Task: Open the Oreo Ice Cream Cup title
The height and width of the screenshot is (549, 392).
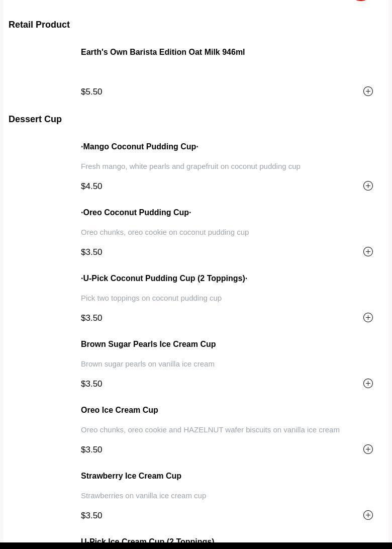Action: tap(119, 410)
